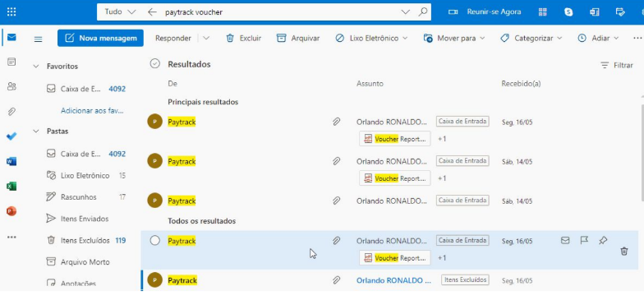Click the De column header
The width and height of the screenshot is (644, 300).
pyautogui.click(x=172, y=84)
